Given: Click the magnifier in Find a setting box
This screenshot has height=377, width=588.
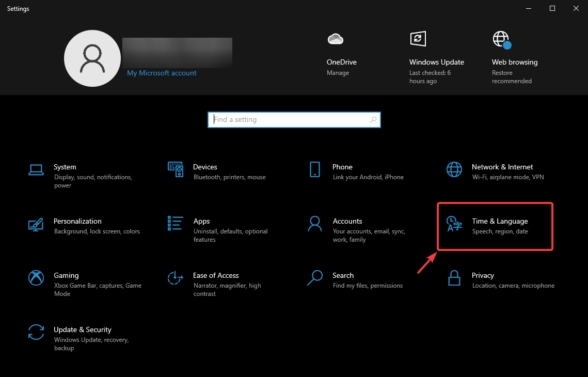Looking at the screenshot, I should 373,120.
